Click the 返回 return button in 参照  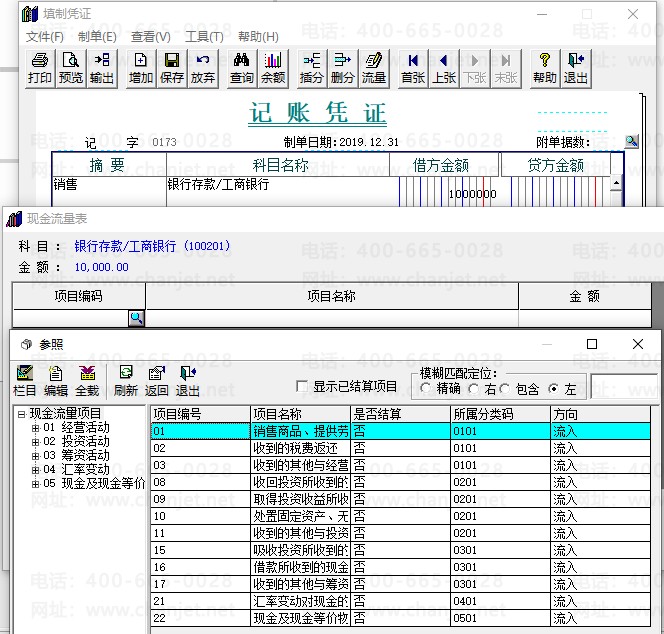[156, 381]
